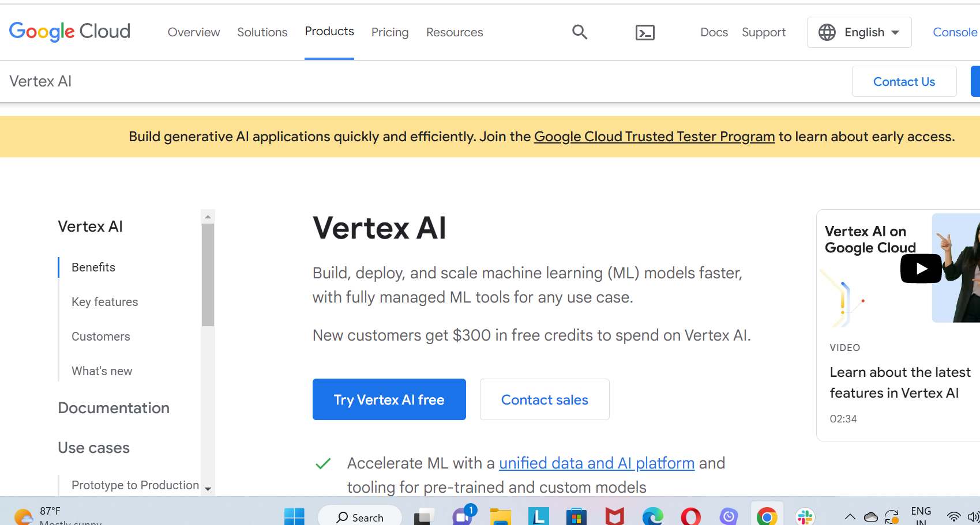The image size is (980, 525).
Task: Open Slack from the taskbar
Action: point(805,516)
